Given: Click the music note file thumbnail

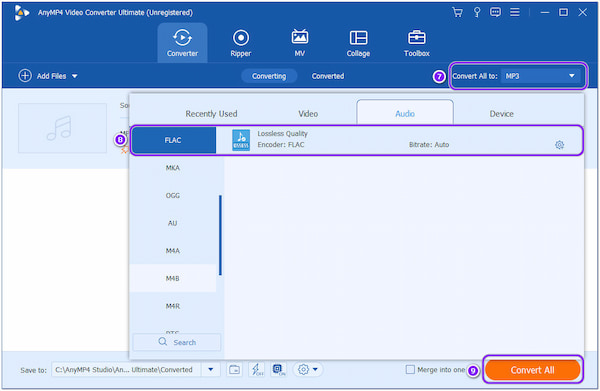Looking at the screenshot, I should pos(62,128).
